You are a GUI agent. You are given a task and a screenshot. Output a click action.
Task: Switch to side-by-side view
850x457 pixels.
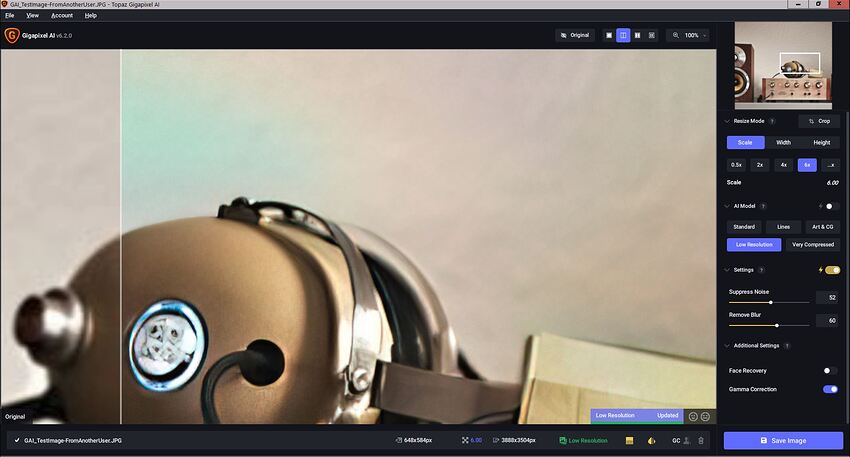coord(637,35)
